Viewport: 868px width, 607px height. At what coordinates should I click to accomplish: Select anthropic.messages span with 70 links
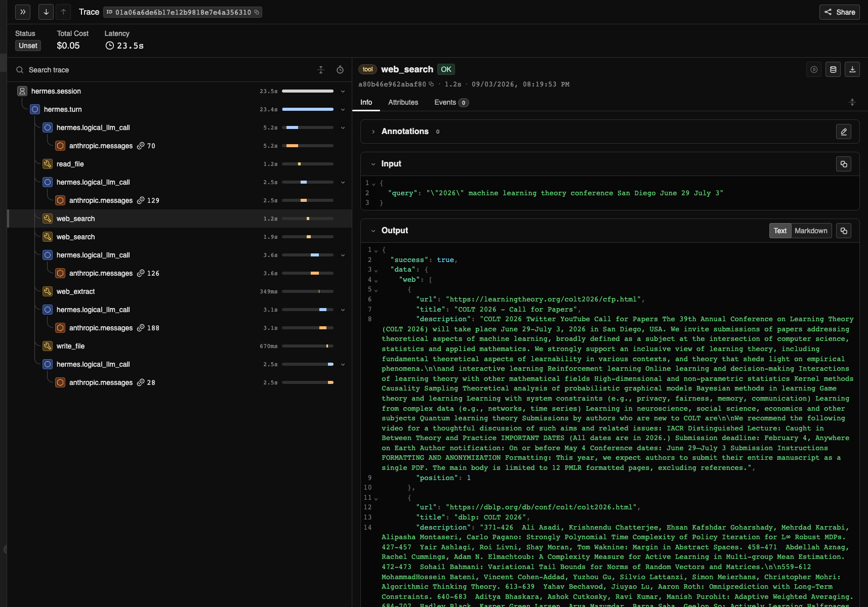pos(101,146)
